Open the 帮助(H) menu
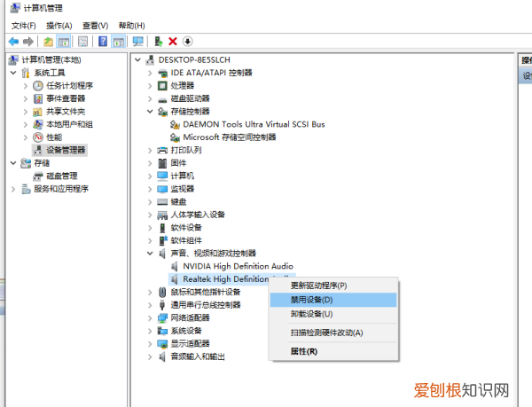The height and width of the screenshot is (407, 532). 131,26
